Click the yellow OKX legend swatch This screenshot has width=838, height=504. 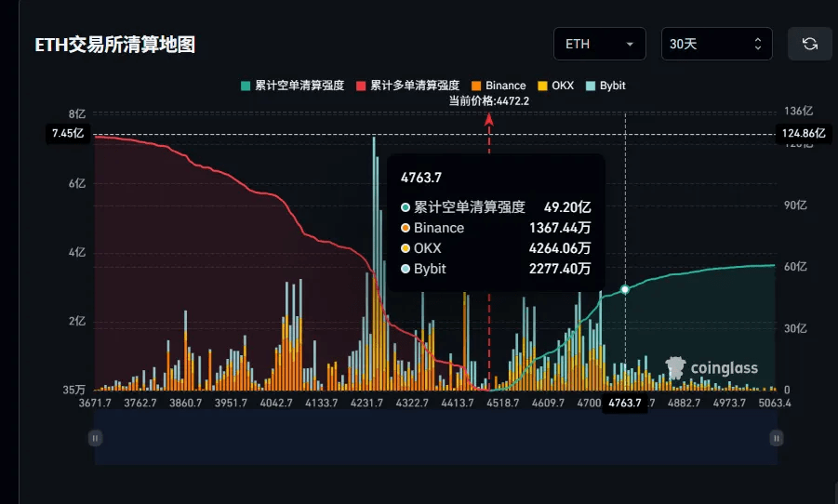542,86
